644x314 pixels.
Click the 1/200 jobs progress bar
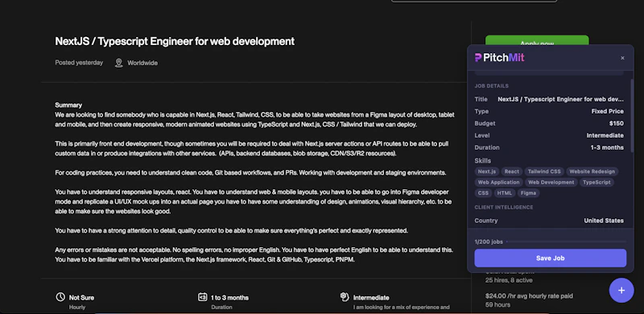[567, 242]
